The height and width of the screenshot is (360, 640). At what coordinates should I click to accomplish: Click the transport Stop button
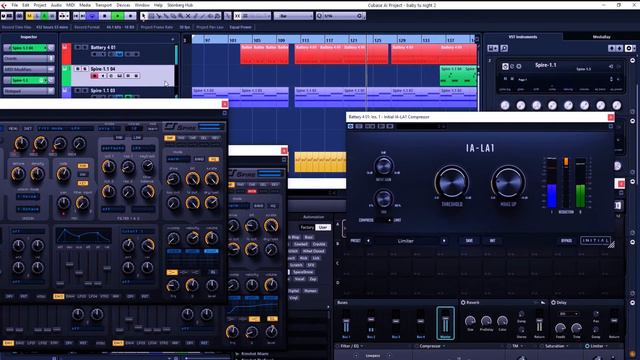pos(105,16)
